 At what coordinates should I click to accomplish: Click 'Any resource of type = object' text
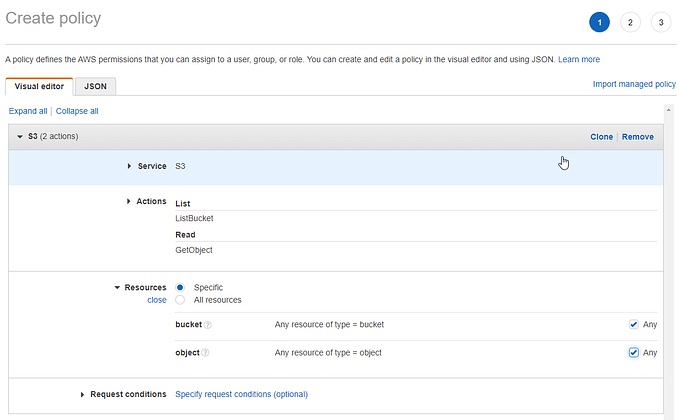328,352
